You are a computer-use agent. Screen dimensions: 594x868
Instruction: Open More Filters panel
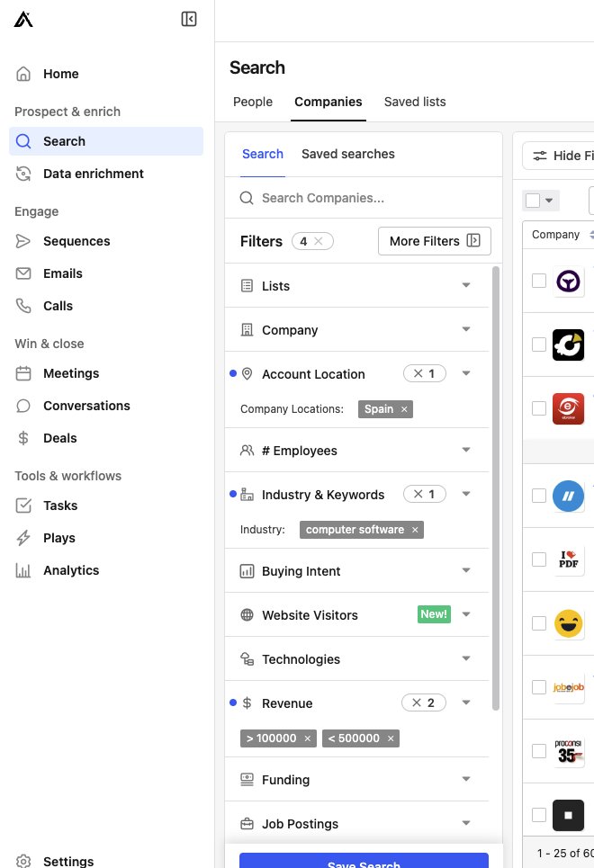click(x=435, y=241)
